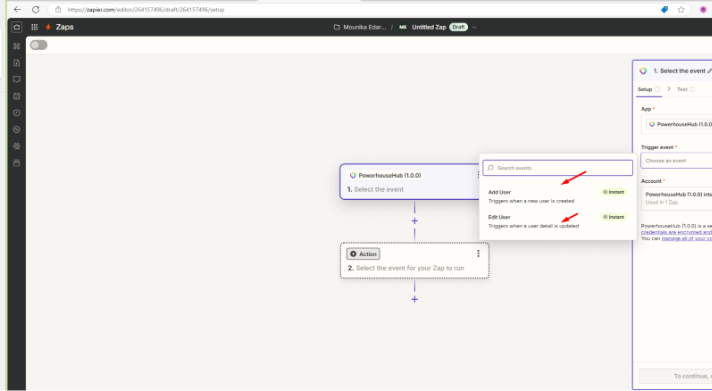Open the four-squares components icon in sidebar

(x=17, y=46)
